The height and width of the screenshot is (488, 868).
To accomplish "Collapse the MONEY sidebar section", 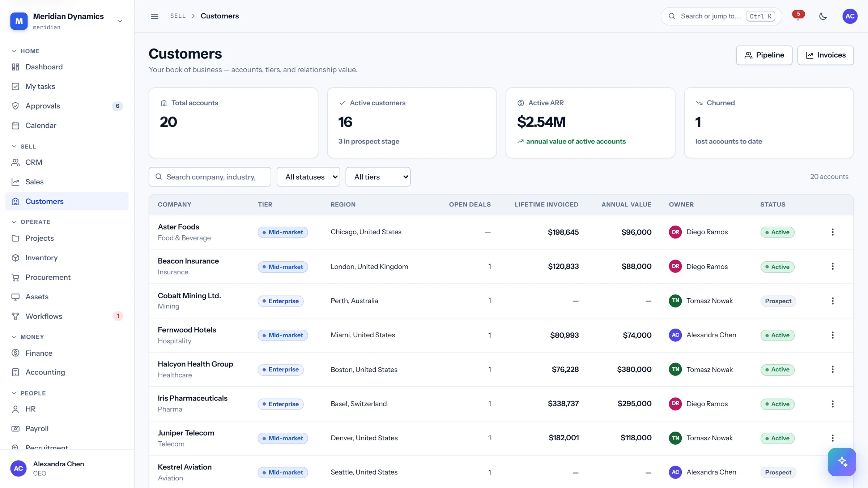I will (x=28, y=337).
